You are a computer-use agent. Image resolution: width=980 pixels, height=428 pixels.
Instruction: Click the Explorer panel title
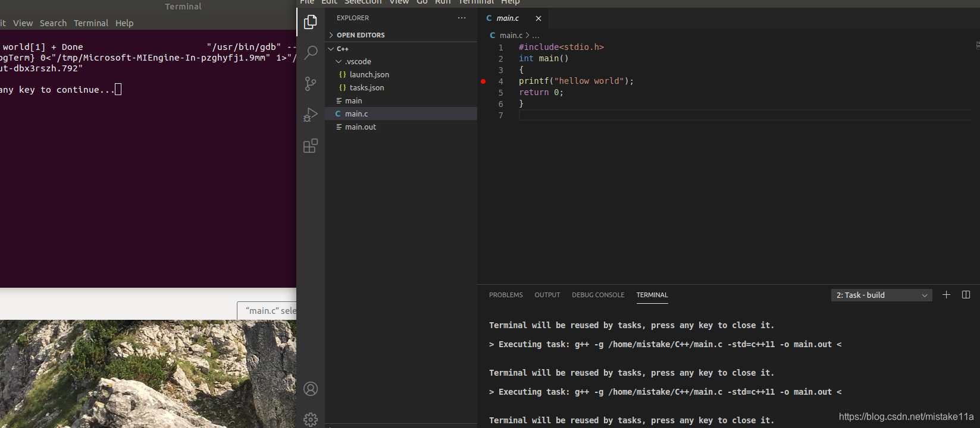click(x=353, y=18)
